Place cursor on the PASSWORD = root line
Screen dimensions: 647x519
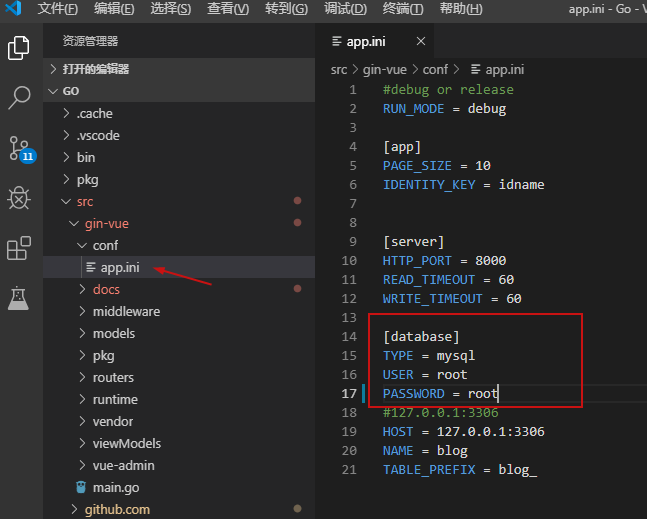pyautogui.click(x=440, y=394)
